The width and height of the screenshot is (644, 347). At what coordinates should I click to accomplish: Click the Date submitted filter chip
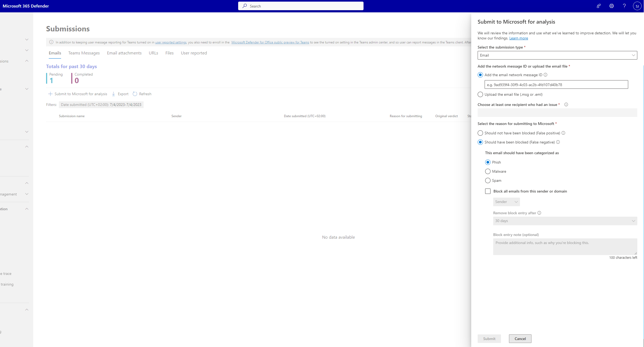point(101,105)
